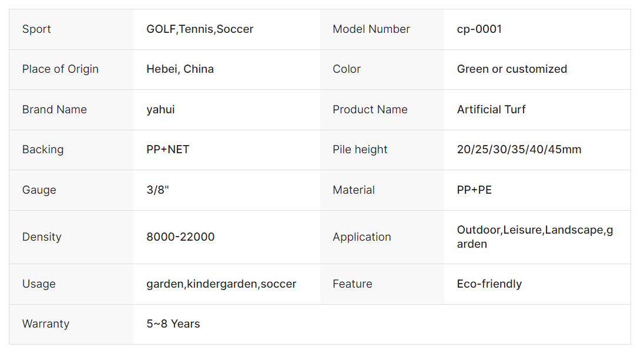Select the yahui brand value
Screen dimensions: 644x354
point(160,110)
